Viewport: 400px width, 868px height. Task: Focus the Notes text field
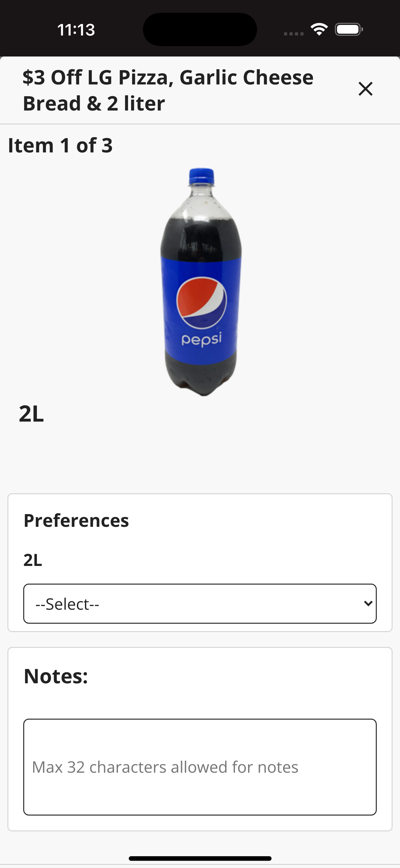[200, 767]
